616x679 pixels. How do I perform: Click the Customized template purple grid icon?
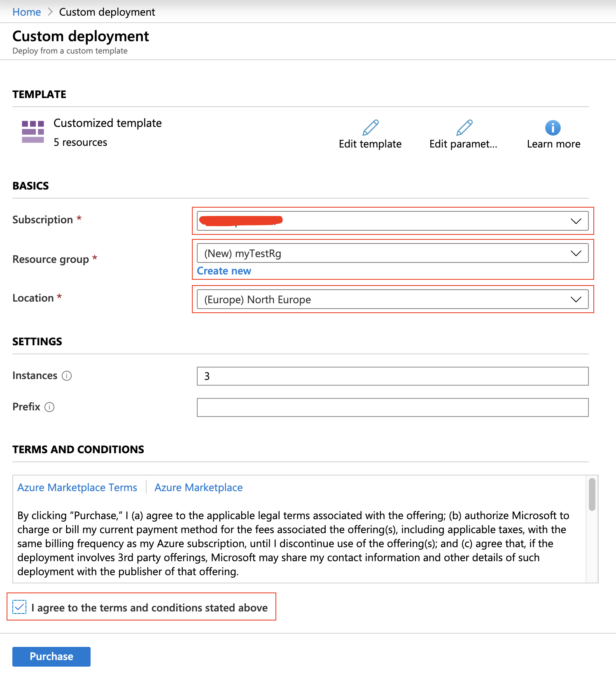pyautogui.click(x=33, y=132)
